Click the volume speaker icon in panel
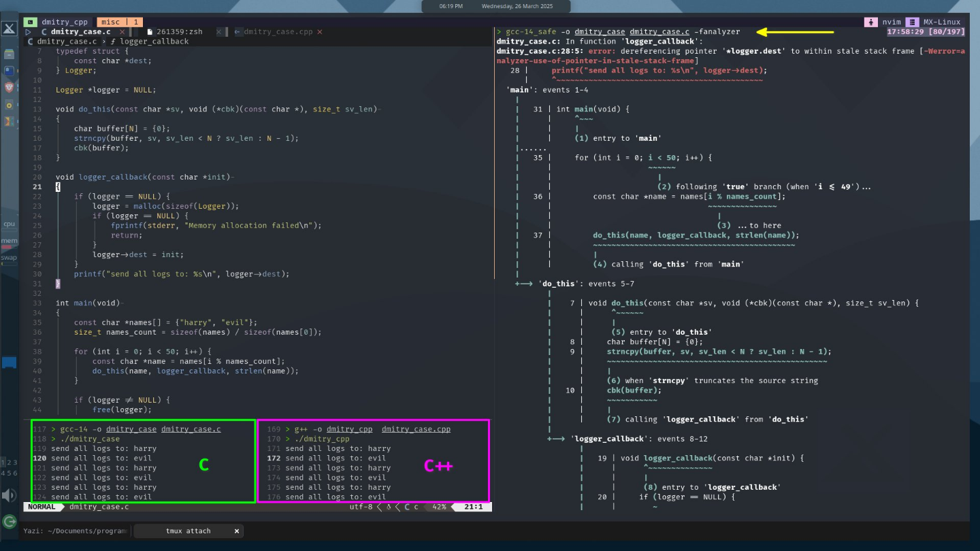The width and height of the screenshot is (980, 551). point(9,495)
